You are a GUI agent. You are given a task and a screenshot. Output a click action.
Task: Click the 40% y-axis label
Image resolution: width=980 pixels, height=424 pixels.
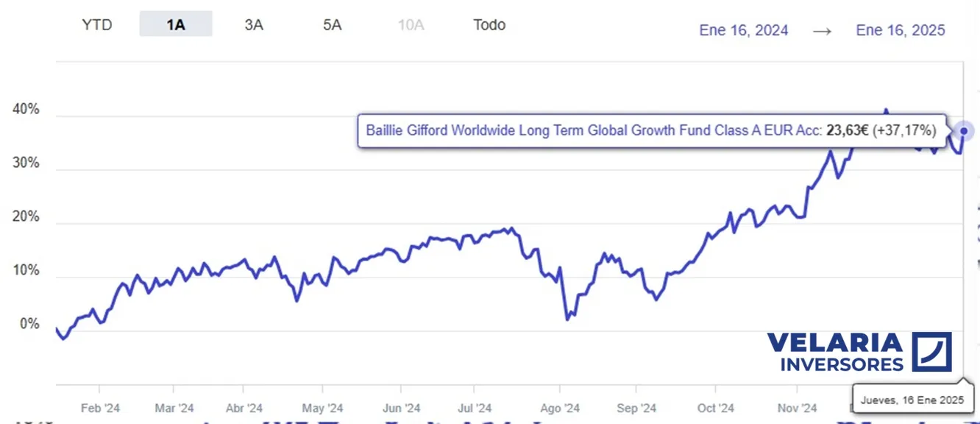pos(26,110)
